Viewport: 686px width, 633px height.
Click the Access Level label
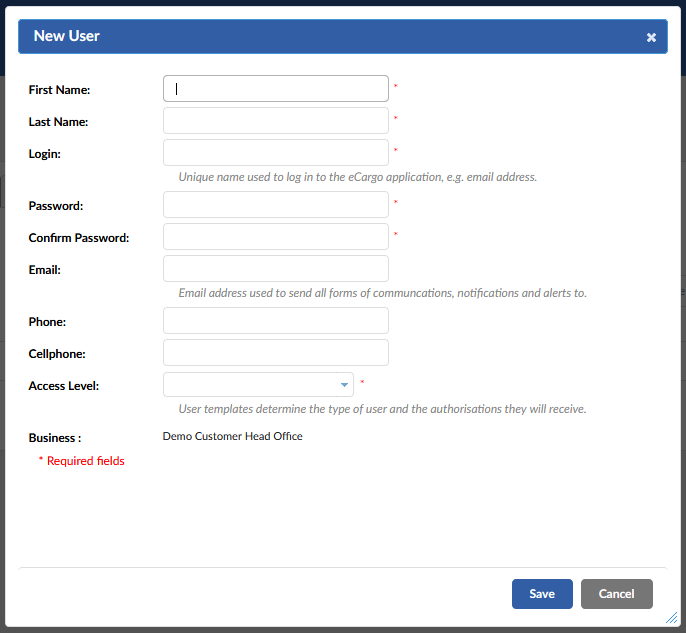pyautogui.click(x=64, y=386)
